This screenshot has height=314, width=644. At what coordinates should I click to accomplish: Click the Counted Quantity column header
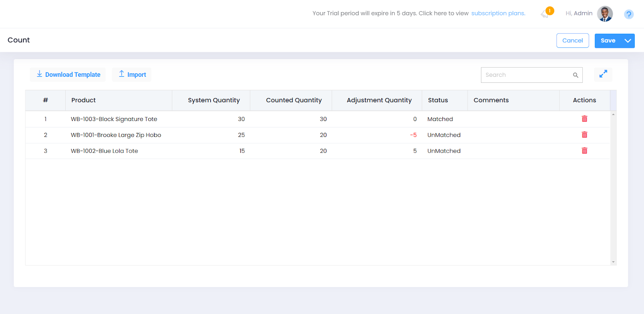click(293, 100)
